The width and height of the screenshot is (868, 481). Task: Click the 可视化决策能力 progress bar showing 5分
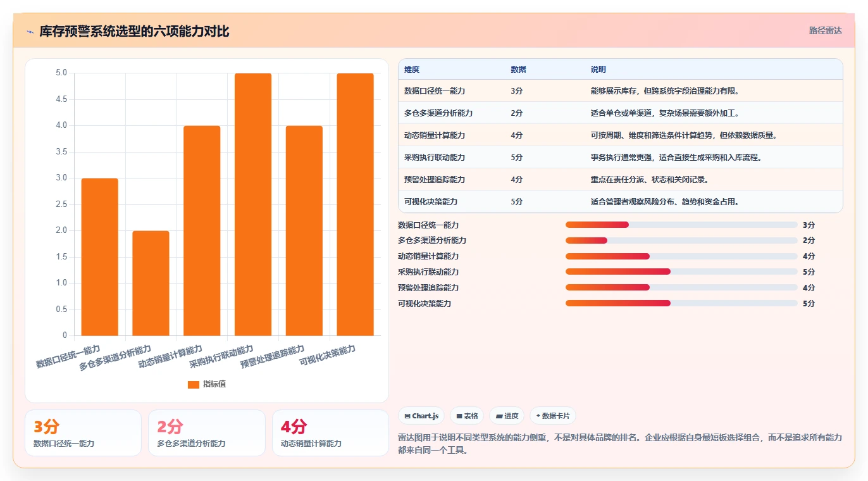(681, 304)
